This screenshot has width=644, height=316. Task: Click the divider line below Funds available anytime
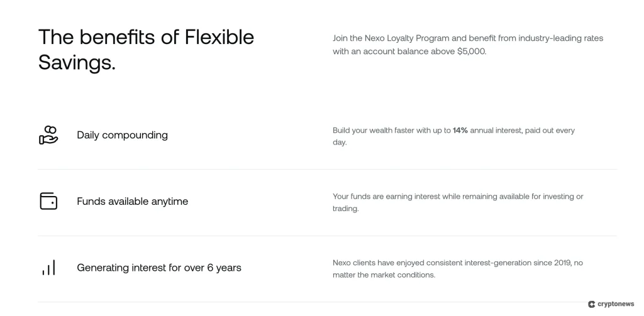(x=327, y=236)
